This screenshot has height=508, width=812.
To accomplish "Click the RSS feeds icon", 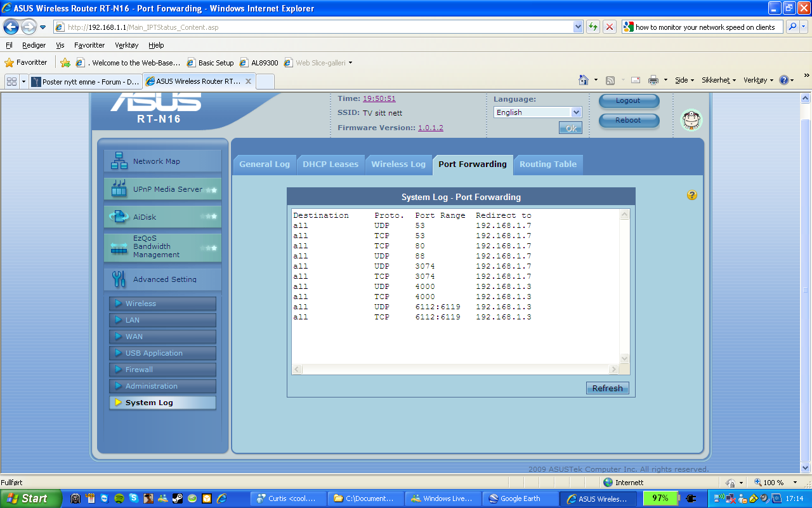I will coord(610,80).
